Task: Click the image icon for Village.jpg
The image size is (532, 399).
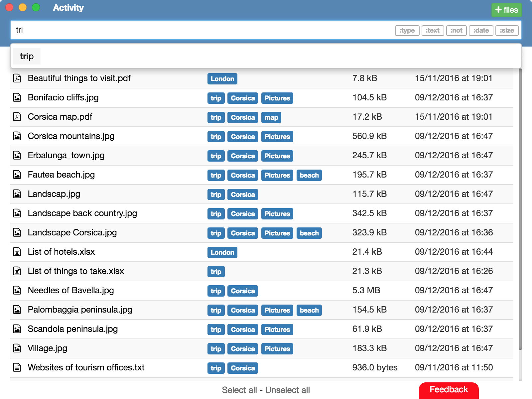Action: point(17,348)
